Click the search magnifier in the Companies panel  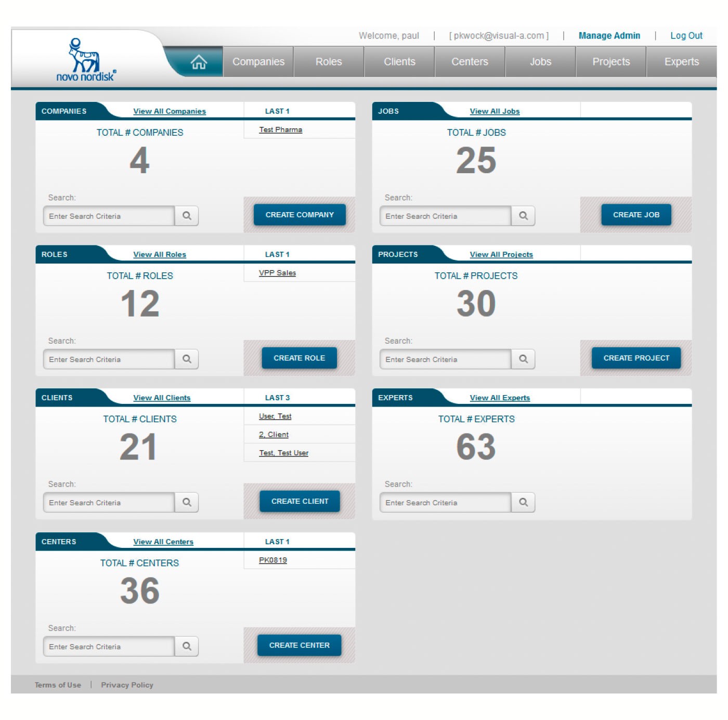[x=187, y=216]
